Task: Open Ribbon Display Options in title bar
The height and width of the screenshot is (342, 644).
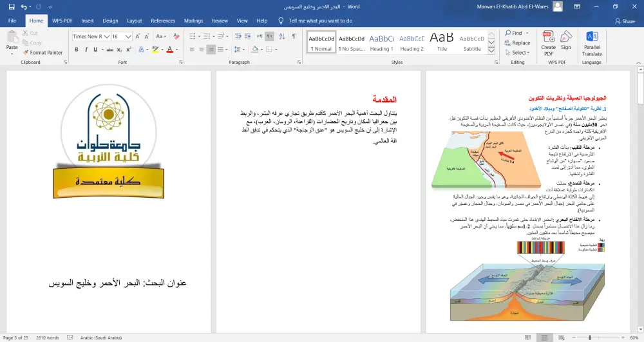Action: coord(577,6)
